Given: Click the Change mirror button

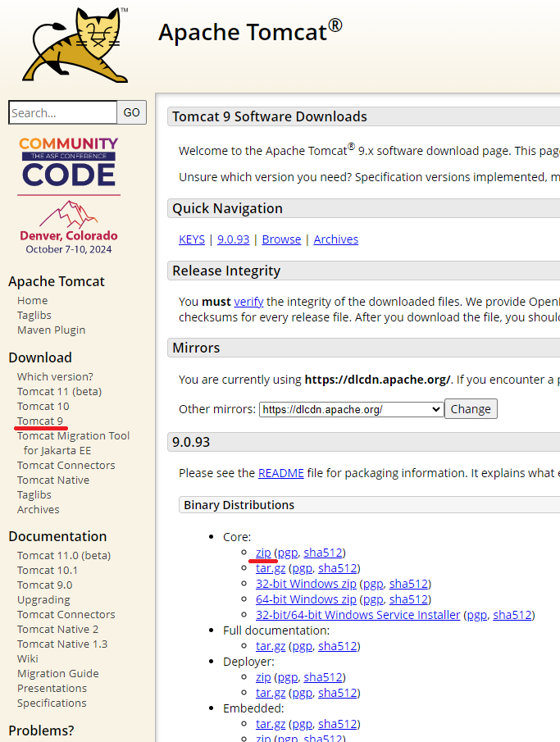Looking at the screenshot, I should [x=471, y=409].
